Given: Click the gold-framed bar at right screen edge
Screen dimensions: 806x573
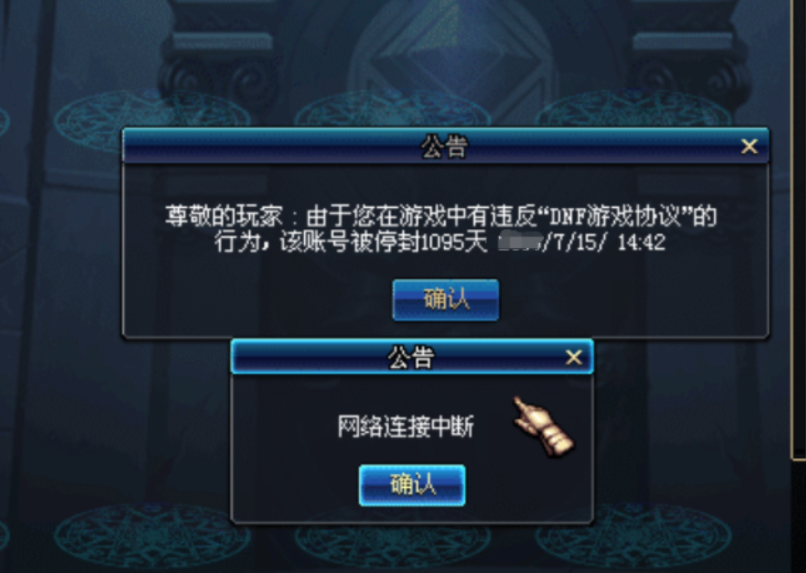Looking at the screenshot, I should (x=798, y=229).
